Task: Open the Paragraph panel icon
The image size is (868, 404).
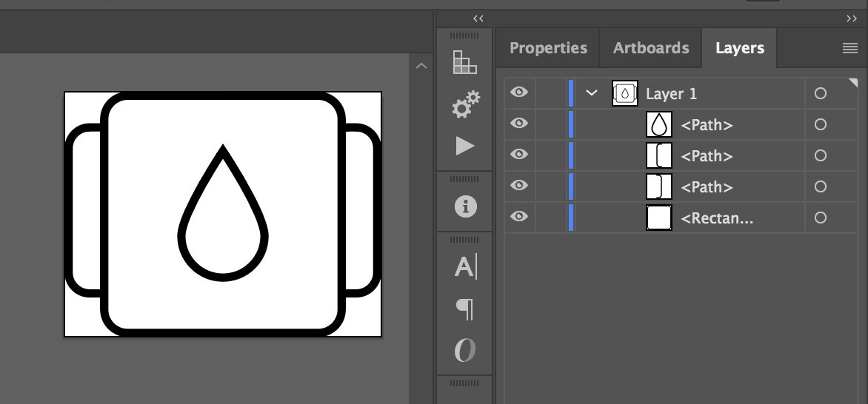Action: [x=465, y=309]
